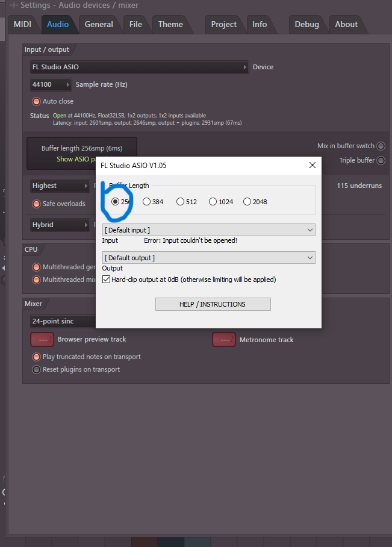This screenshot has width=392, height=547.
Task: Open the Info tab
Action: click(260, 25)
